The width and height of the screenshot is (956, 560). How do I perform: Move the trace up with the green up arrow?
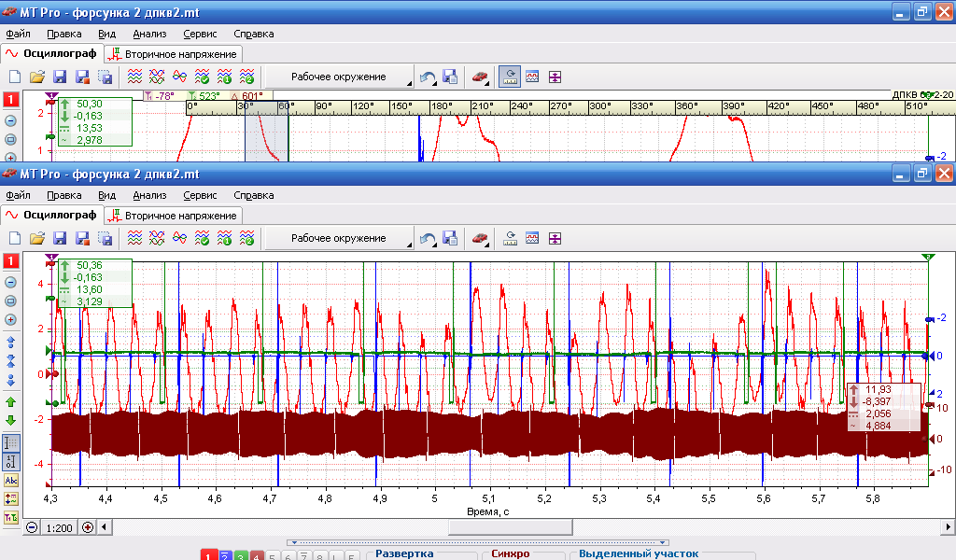(x=10, y=402)
